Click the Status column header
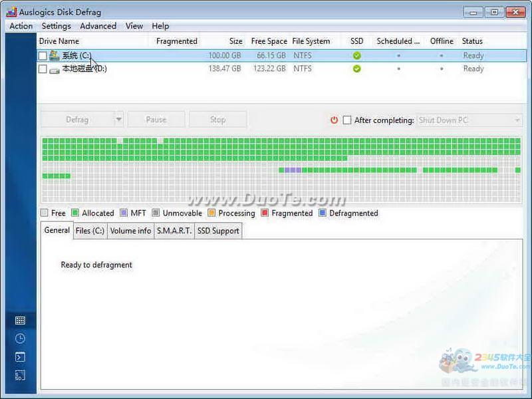The image size is (532, 399). [x=472, y=41]
